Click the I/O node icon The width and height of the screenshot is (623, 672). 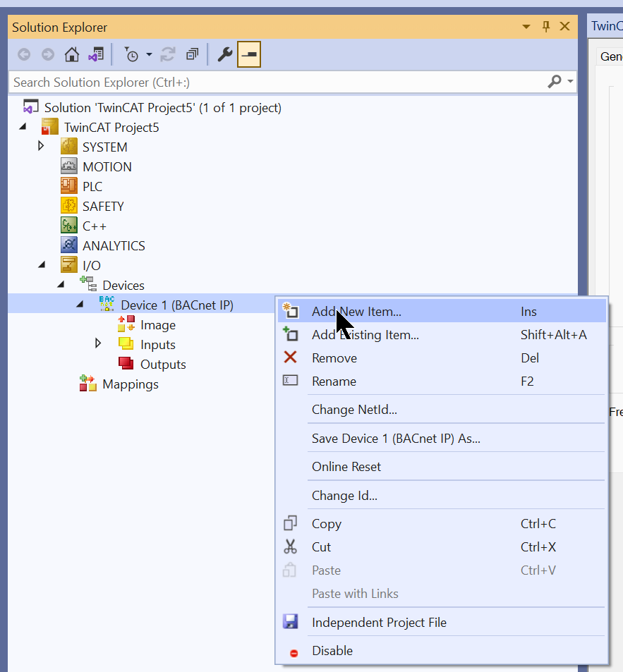69,265
